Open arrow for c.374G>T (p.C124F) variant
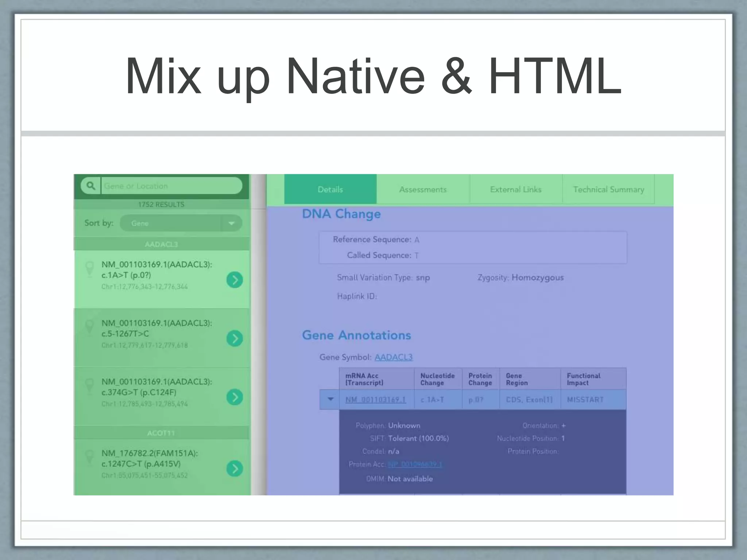This screenshot has height=560, width=747. pos(235,397)
